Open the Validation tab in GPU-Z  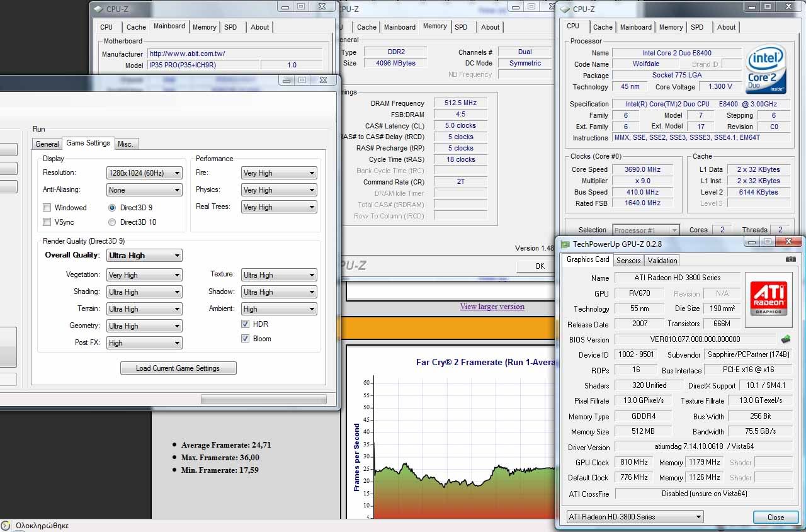click(x=662, y=261)
